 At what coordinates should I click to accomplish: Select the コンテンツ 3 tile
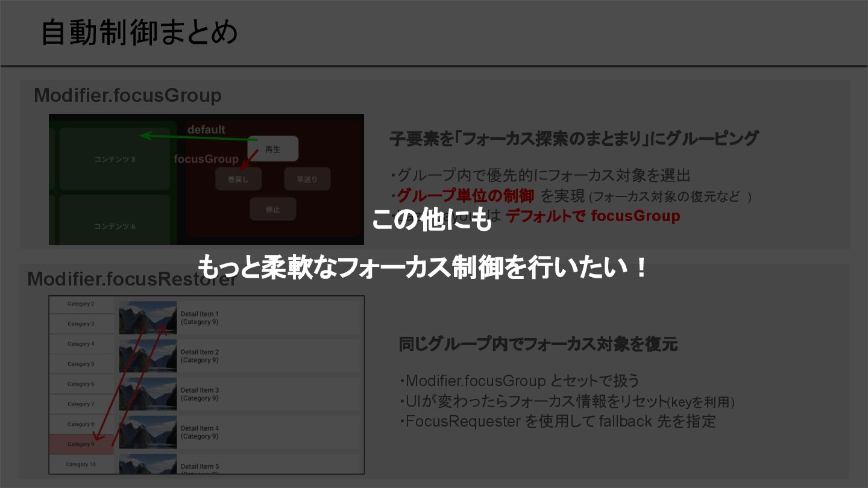[x=115, y=159]
